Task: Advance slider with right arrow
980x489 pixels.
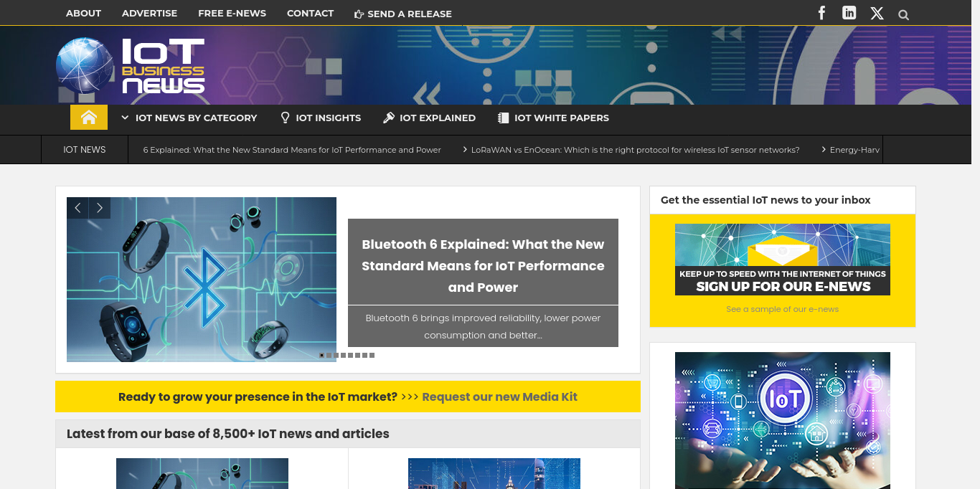Action: [100, 208]
